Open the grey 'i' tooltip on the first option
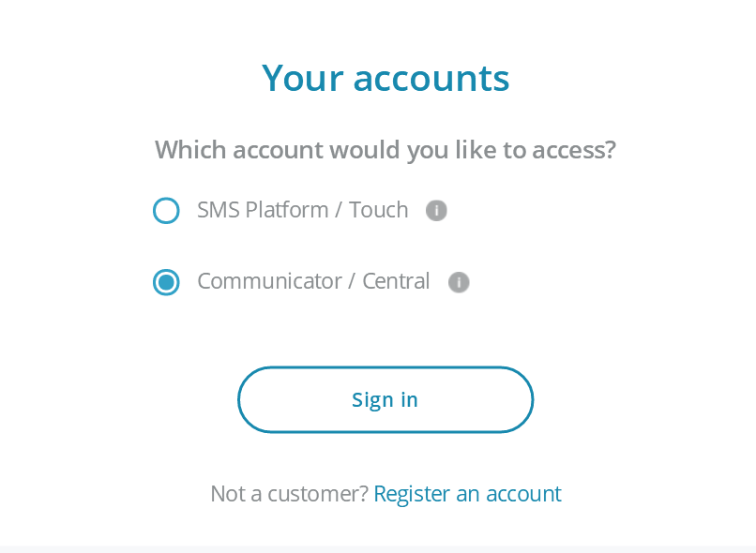This screenshot has height=553, width=756. click(436, 211)
